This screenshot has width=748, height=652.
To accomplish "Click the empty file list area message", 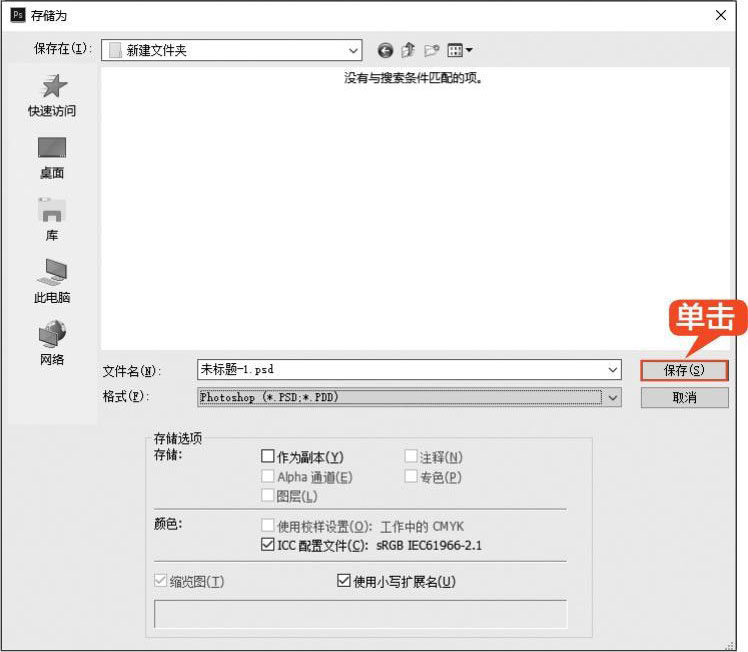I will click(x=413, y=78).
